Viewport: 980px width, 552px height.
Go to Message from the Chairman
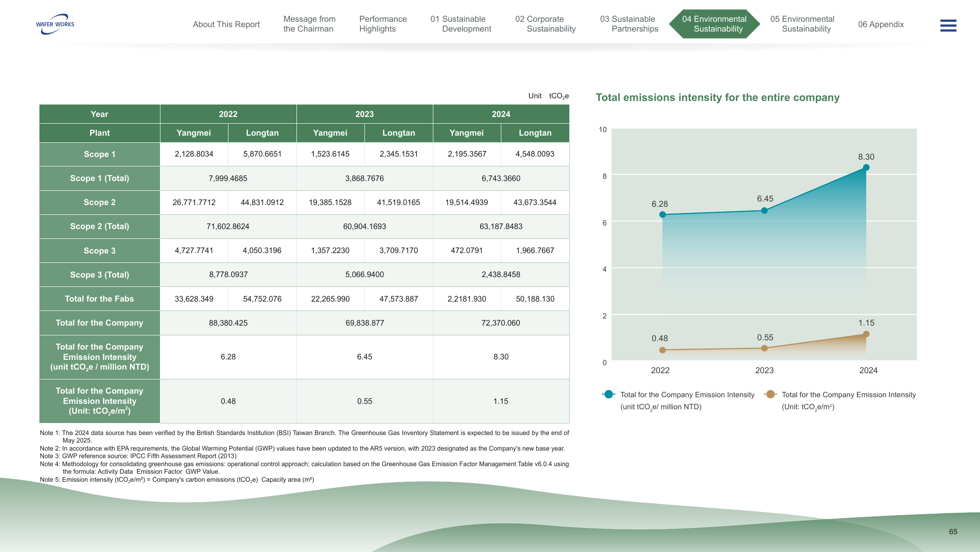tap(309, 24)
